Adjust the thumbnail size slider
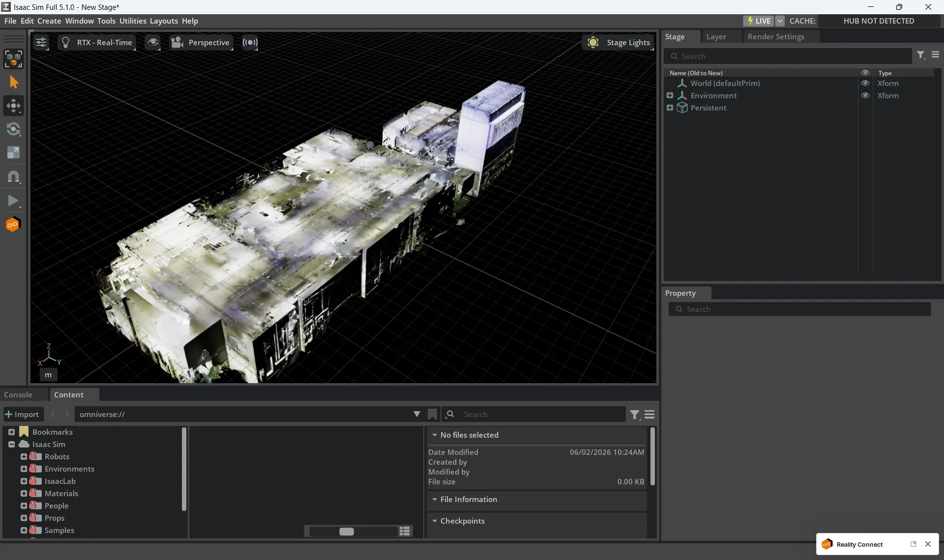The image size is (944, 560). pos(347,532)
